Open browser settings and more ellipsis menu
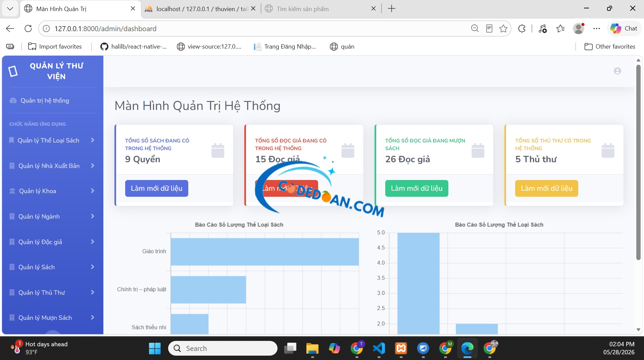Image resolution: width=644 pixels, height=360 pixels. tap(596, 28)
